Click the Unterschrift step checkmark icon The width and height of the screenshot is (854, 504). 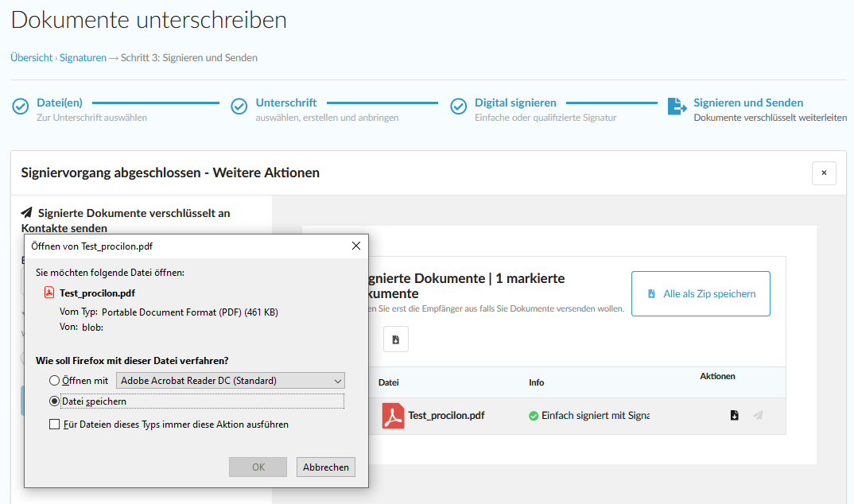239,107
